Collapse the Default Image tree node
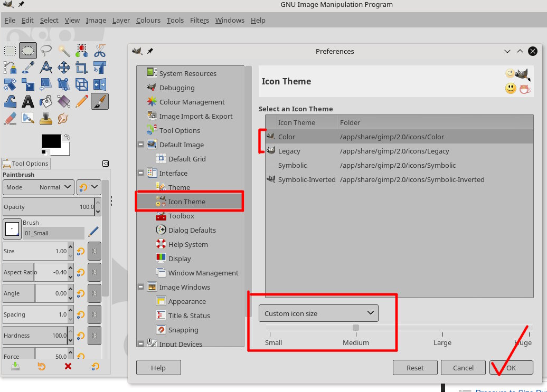 pos(140,145)
